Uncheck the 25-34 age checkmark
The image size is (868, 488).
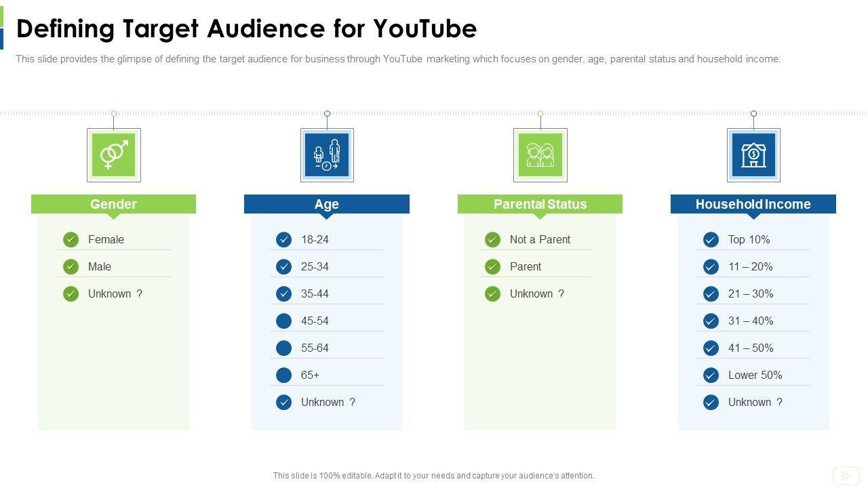pyautogui.click(x=284, y=266)
